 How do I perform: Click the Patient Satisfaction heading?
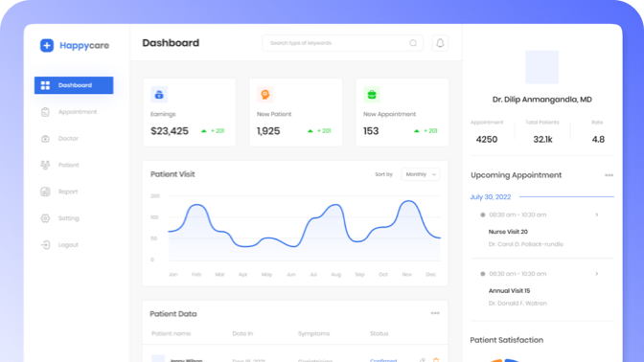[506, 340]
